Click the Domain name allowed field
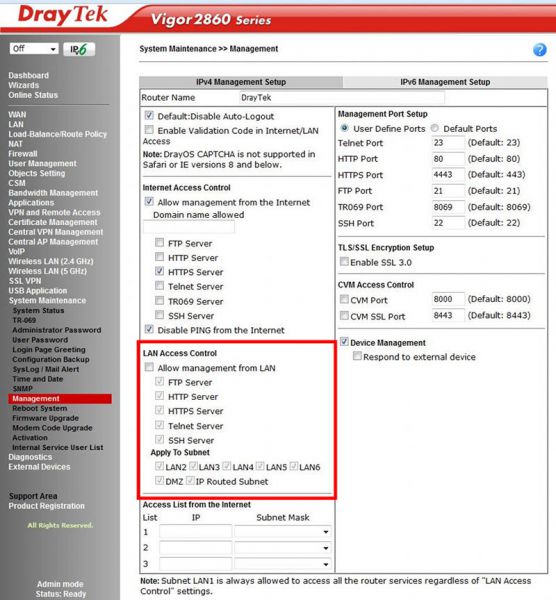This screenshot has width=556, height=600. click(189, 227)
